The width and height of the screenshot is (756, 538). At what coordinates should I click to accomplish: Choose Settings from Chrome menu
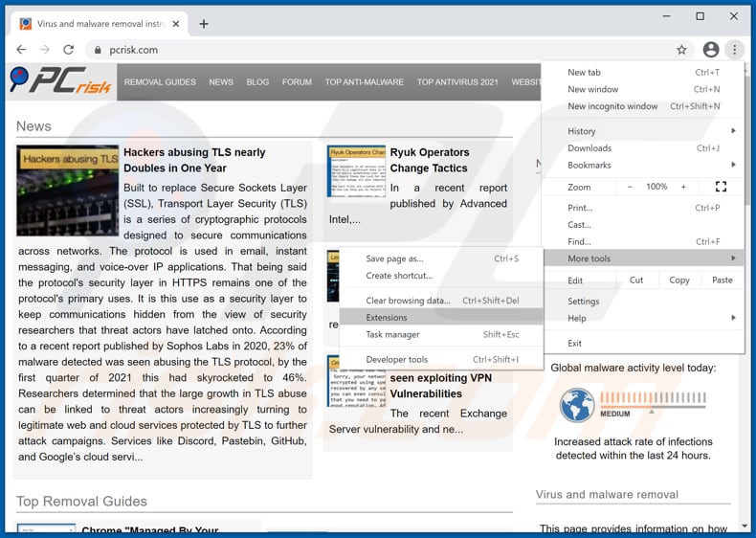click(584, 301)
